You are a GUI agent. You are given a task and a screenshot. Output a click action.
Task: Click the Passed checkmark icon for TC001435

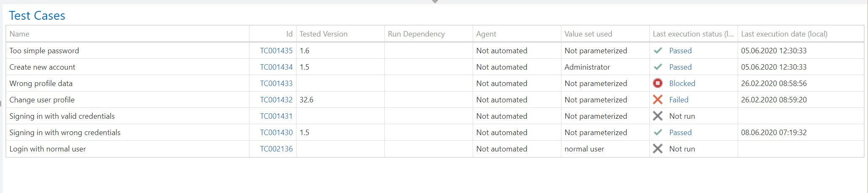click(658, 51)
